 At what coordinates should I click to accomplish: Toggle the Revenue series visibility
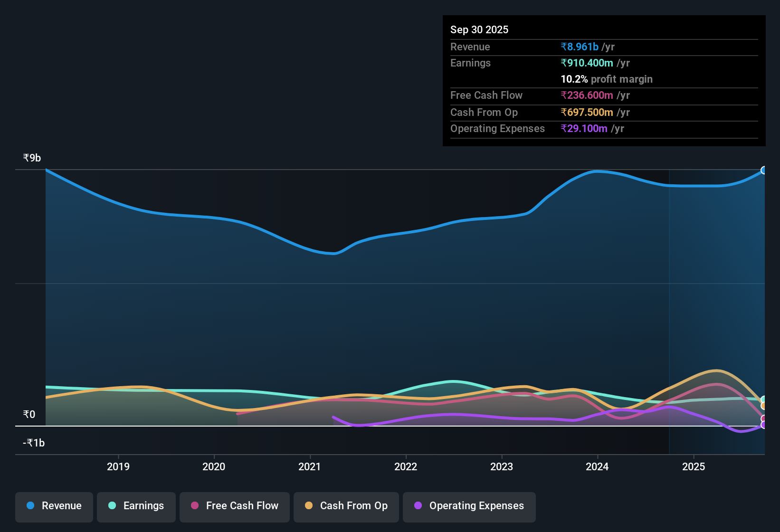click(x=54, y=506)
